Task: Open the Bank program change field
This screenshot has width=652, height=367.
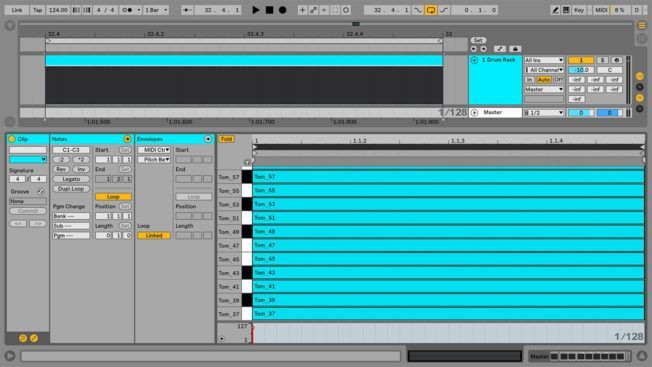Action: 71,216
